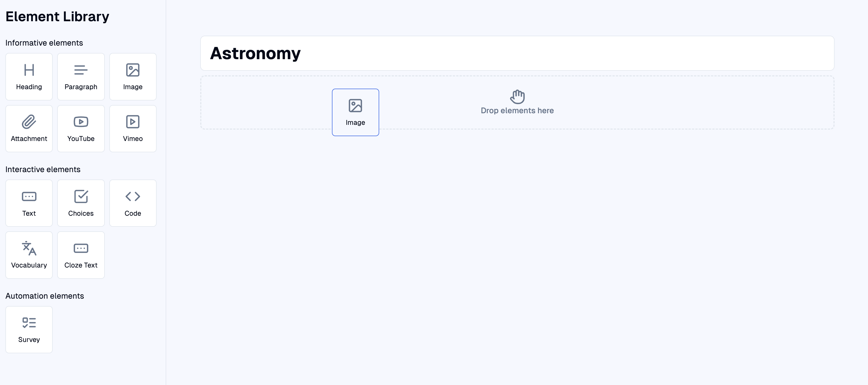
Task: Select the Choices interactive element
Action: pos(81,202)
